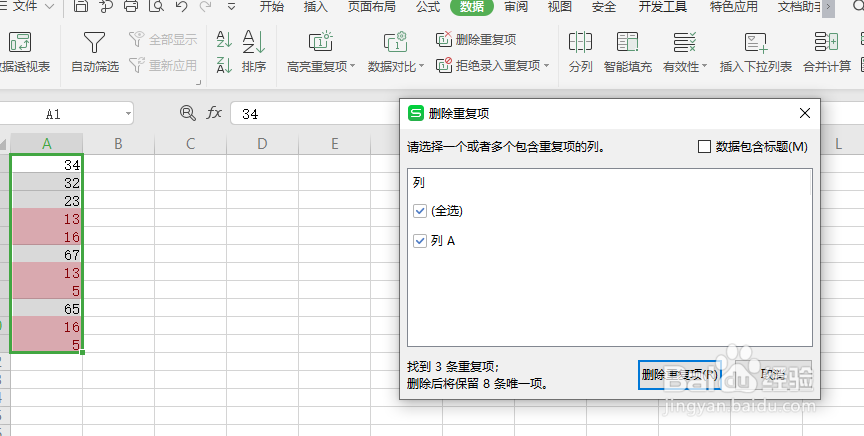
Task: Click the 全部显示 filter button
Action: [x=163, y=39]
